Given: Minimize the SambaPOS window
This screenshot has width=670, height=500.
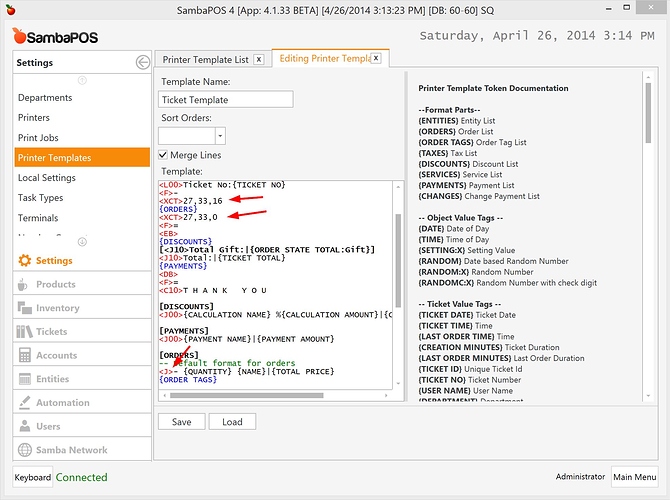Looking at the screenshot, I should 608,9.
